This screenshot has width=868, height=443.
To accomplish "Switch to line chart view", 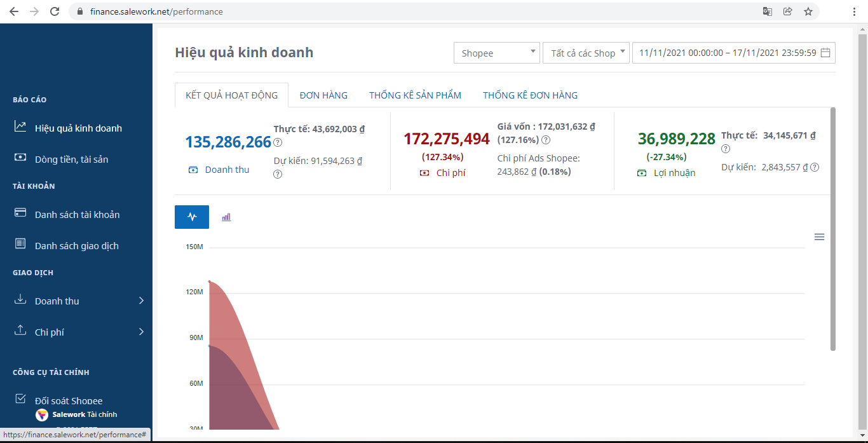I will tap(192, 217).
